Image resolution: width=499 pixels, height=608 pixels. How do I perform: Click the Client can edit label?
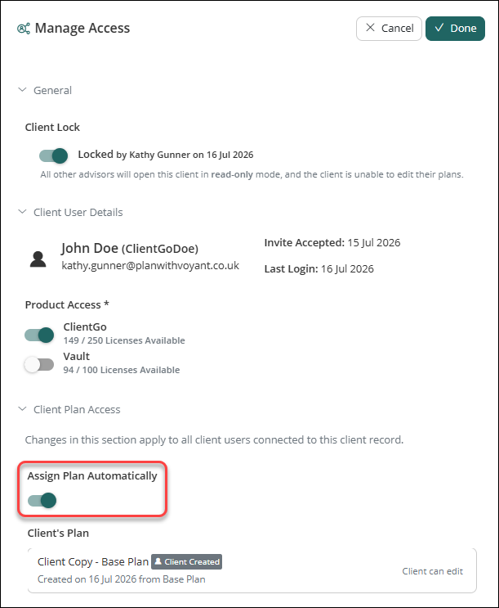click(x=432, y=571)
